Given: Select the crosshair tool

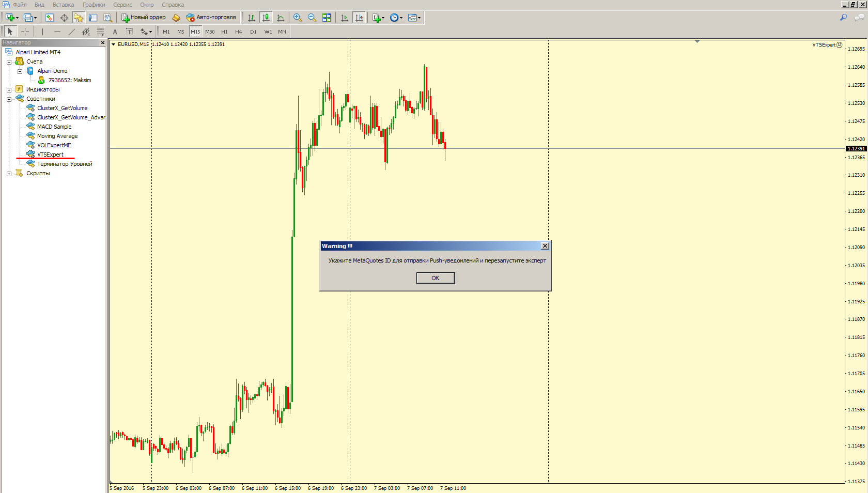Looking at the screenshot, I should 25,32.
